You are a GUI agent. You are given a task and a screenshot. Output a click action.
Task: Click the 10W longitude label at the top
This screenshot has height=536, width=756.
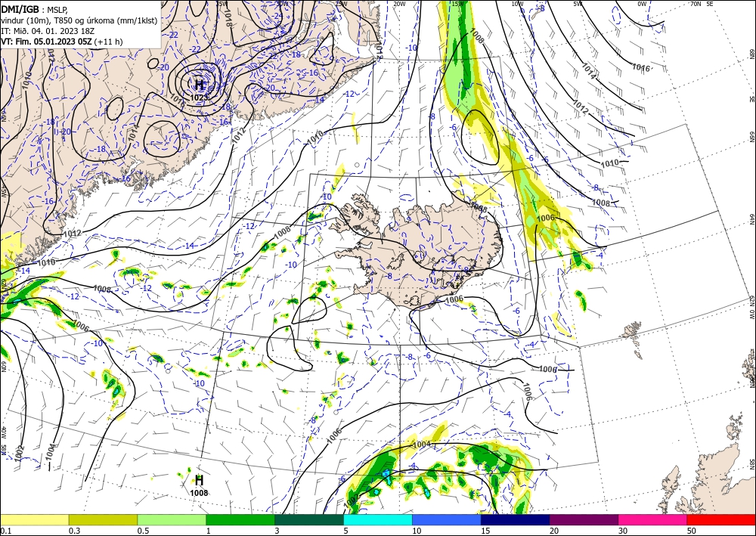tap(517, 4)
